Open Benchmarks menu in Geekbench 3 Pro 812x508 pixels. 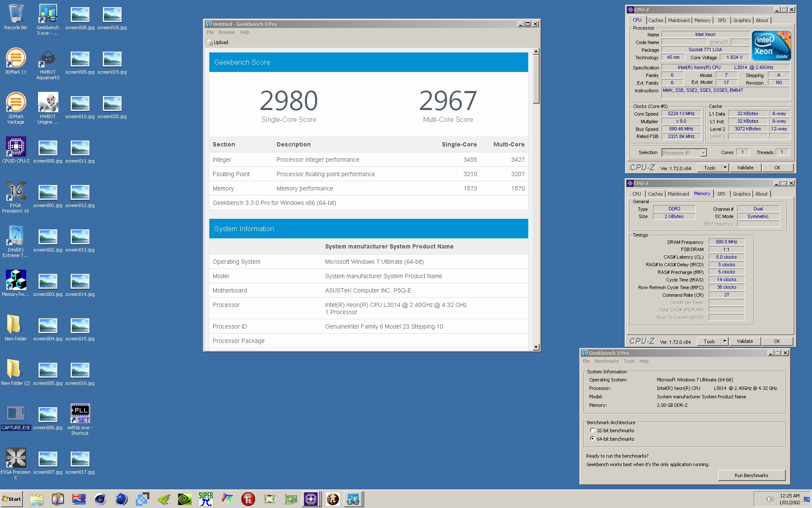tap(606, 361)
